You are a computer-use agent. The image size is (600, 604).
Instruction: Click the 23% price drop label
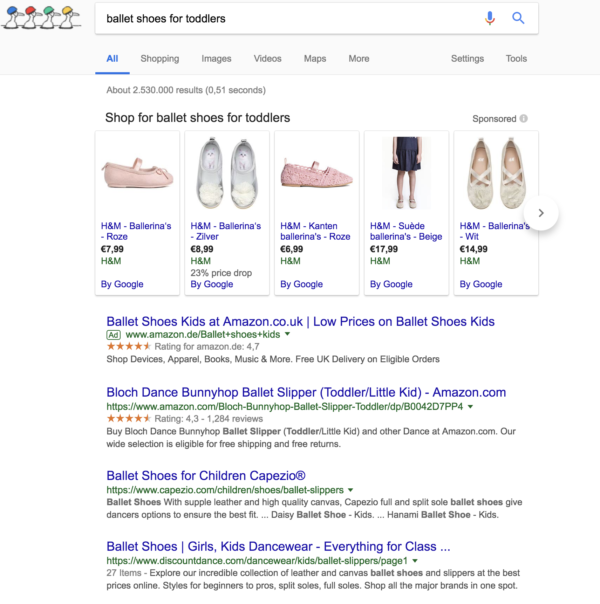pyautogui.click(x=221, y=273)
